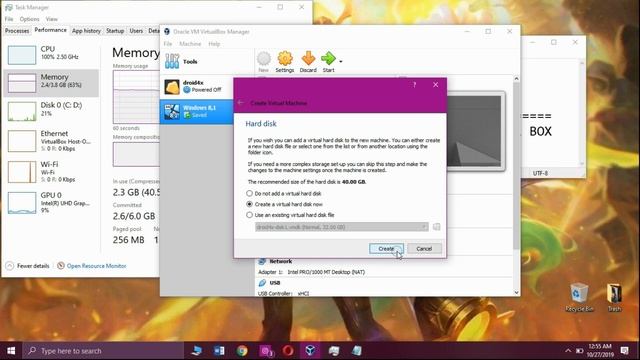Select CPU graph in Task Manager
The width and height of the screenshot is (640, 360).
(x=22, y=55)
